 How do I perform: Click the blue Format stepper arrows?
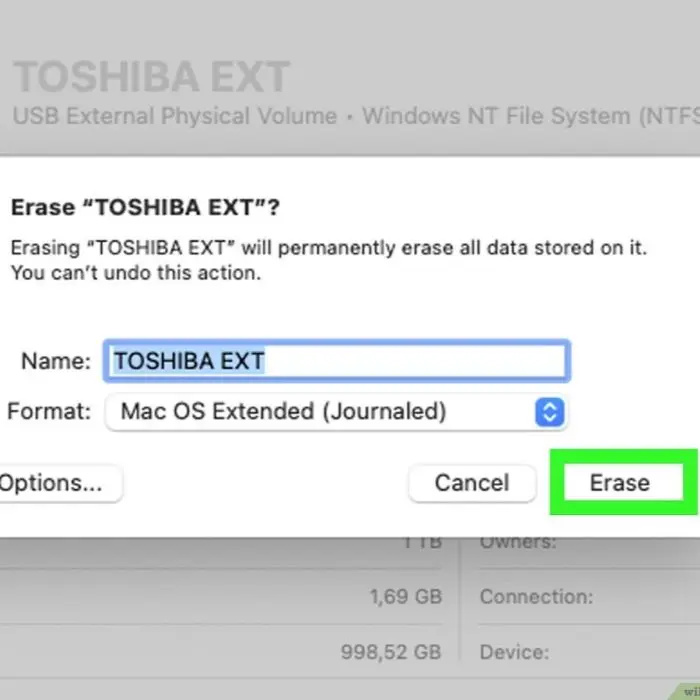(x=550, y=412)
